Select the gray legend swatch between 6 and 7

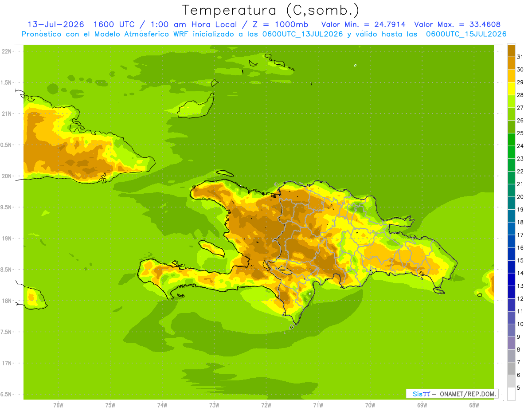pos(511,368)
